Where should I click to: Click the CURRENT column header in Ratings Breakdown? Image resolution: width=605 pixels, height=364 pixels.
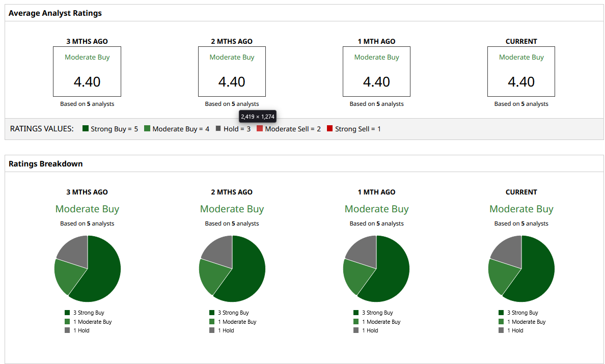tap(521, 192)
